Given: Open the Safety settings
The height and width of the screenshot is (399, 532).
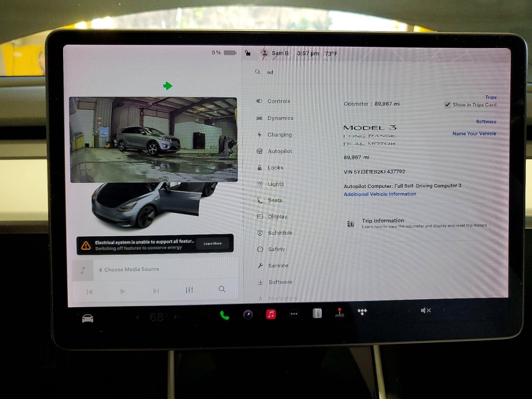Looking at the screenshot, I should tap(271, 249).
